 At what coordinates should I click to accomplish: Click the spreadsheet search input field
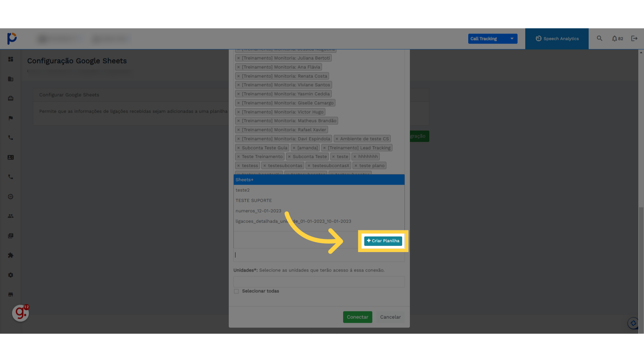(x=319, y=255)
